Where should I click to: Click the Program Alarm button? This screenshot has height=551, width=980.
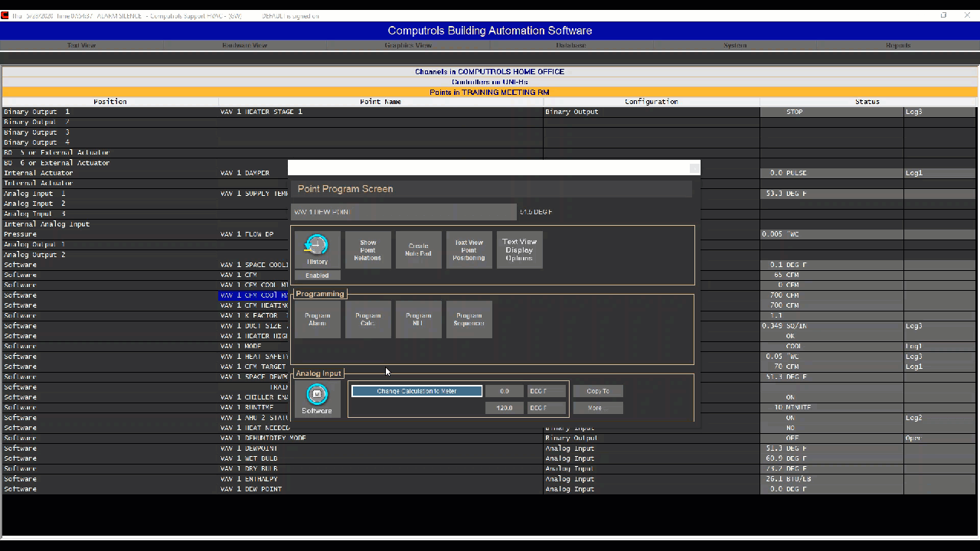[317, 319]
